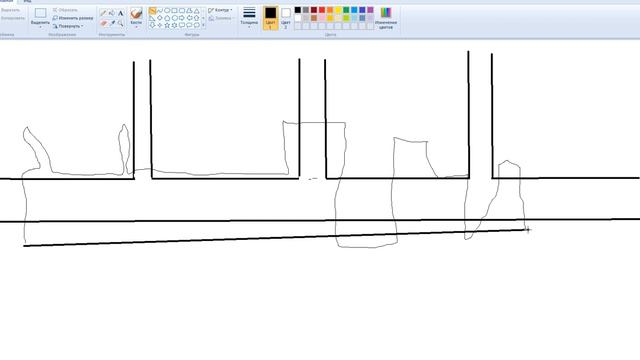
Task: Pick the pink color swatch
Action: click(x=322, y=18)
